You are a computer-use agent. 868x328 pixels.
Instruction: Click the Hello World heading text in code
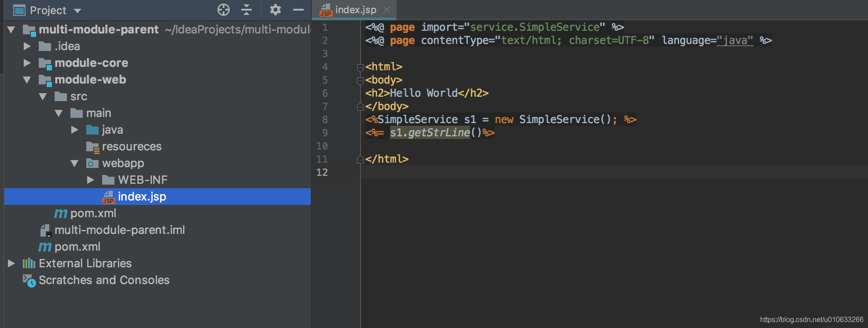point(424,93)
